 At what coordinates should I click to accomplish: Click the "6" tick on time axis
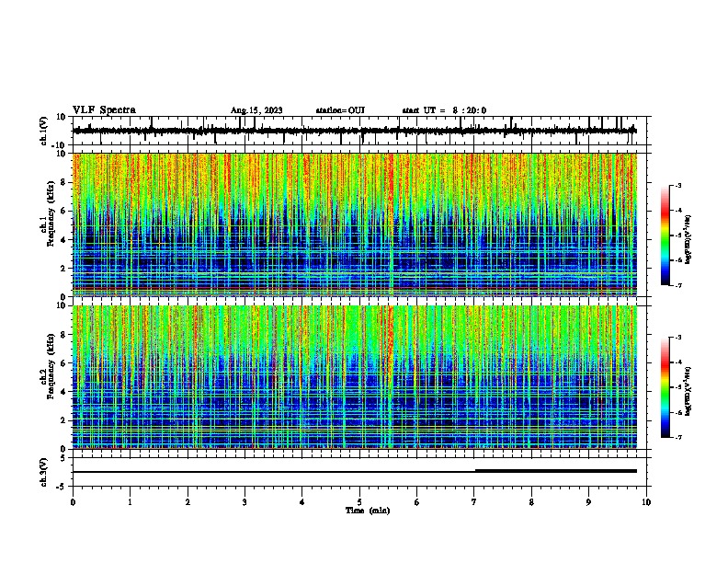416,502
